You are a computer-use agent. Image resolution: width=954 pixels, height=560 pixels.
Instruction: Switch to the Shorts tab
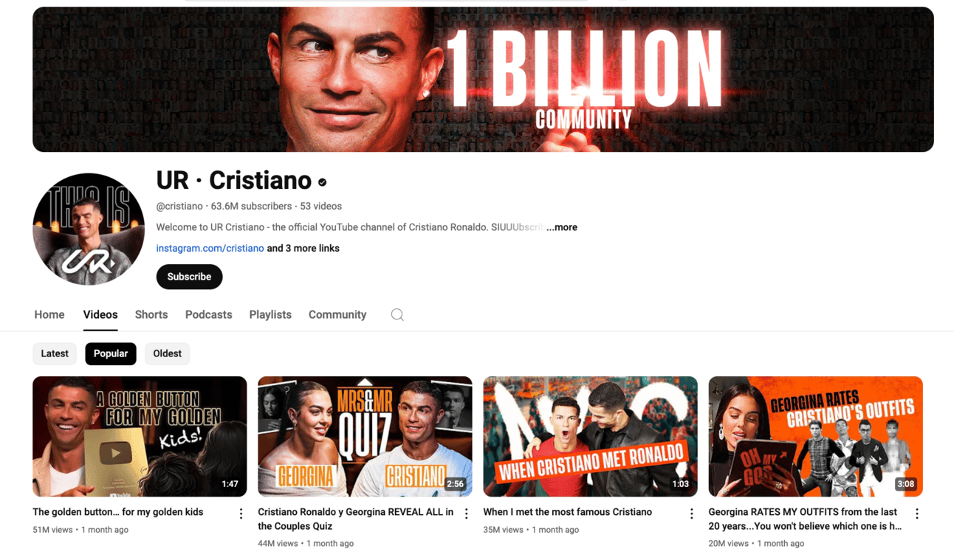[x=151, y=314]
